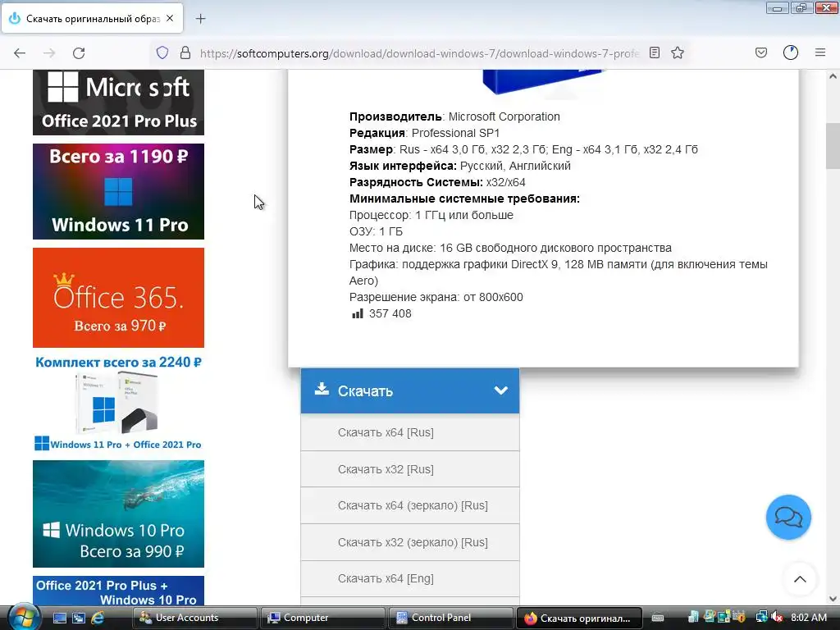Screen dimensions: 840x630
Task: Switch to Computer taskbar window
Action: click(x=323, y=618)
